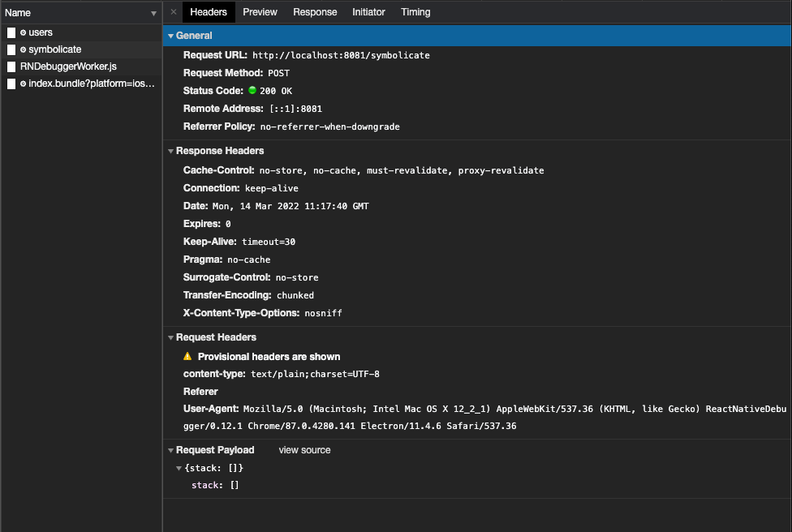Image resolution: width=792 pixels, height=532 pixels.
Task: Click the white square icon beside the users request
Action: (x=11, y=33)
